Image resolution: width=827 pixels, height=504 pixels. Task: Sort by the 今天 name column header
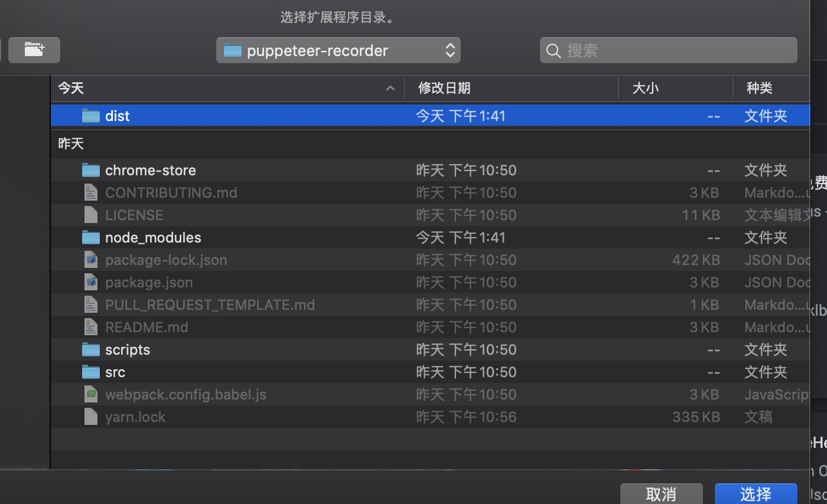click(x=227, y=88)
